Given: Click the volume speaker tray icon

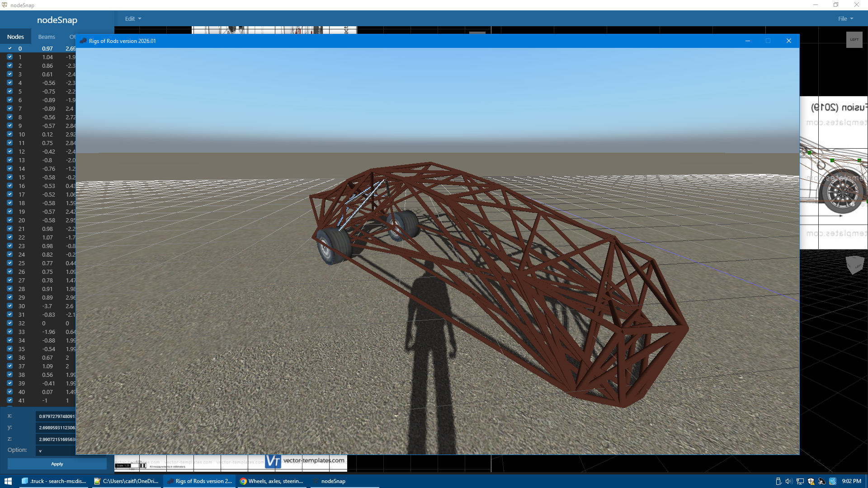Looking at the screenshot, I should (789, 481).
